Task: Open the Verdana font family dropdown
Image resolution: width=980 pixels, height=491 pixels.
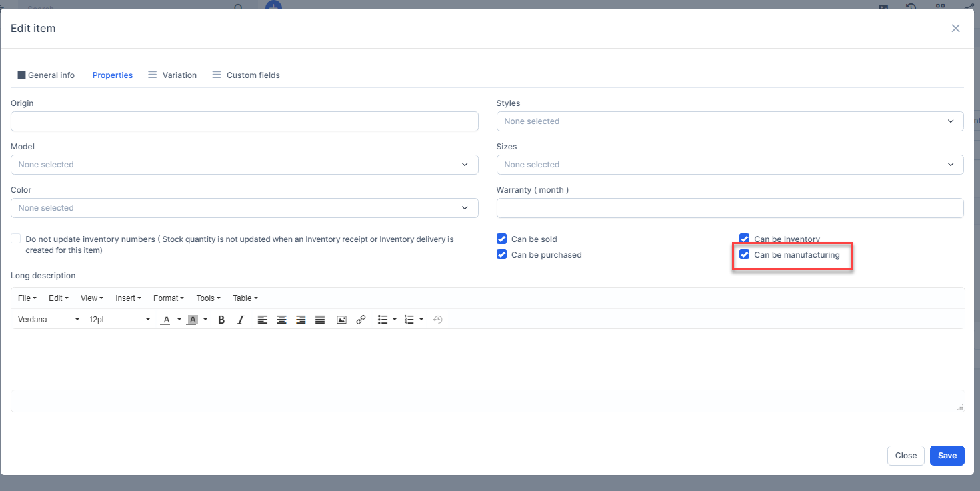Action: click(x=49, y=320)
